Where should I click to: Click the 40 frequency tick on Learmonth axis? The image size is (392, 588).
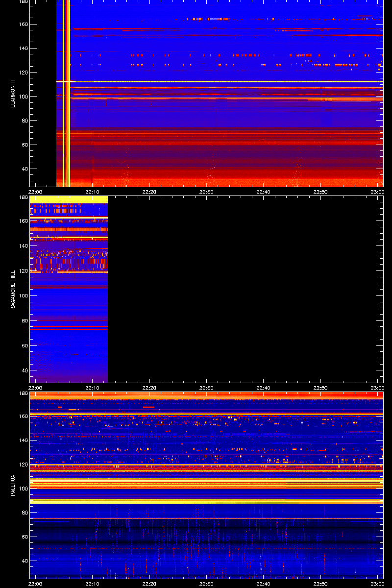24,169
